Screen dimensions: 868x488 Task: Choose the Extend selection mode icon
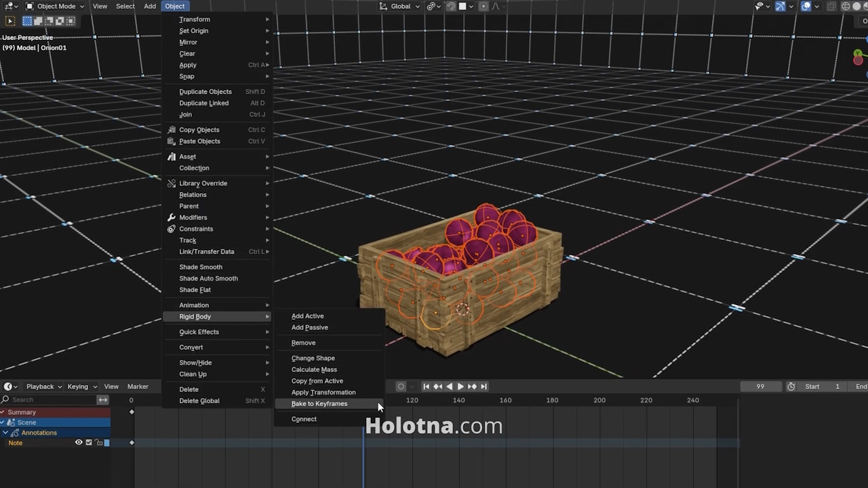point(38,21)
